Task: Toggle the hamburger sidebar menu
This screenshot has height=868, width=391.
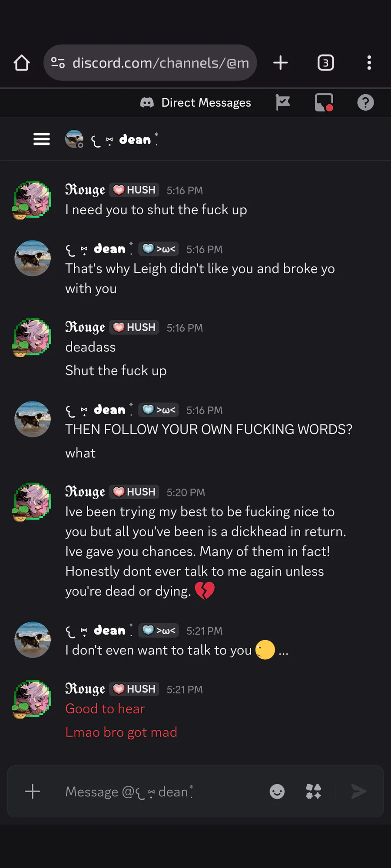Action: click(42, 139)
